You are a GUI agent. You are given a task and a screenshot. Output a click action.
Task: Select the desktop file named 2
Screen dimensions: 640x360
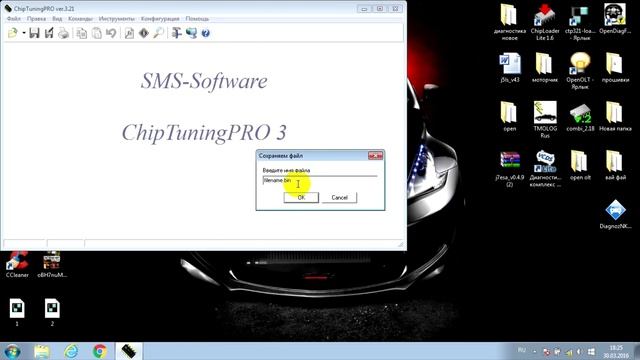[x=52, y=313]
